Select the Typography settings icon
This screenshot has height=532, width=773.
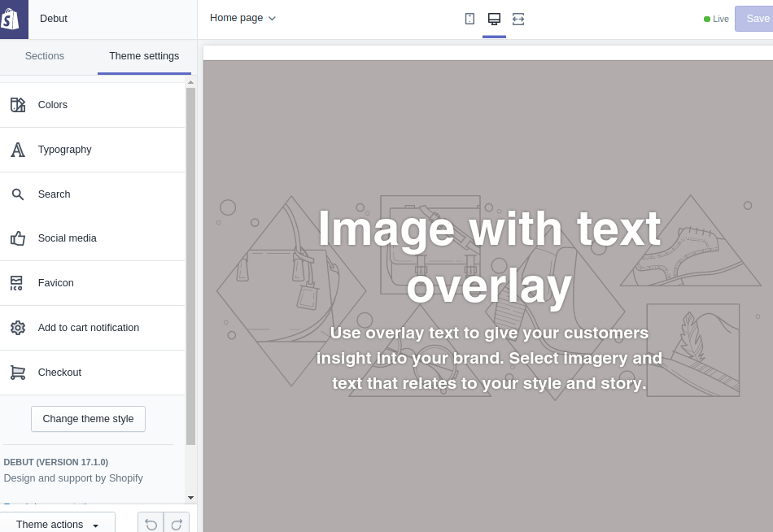click(17, 149)
